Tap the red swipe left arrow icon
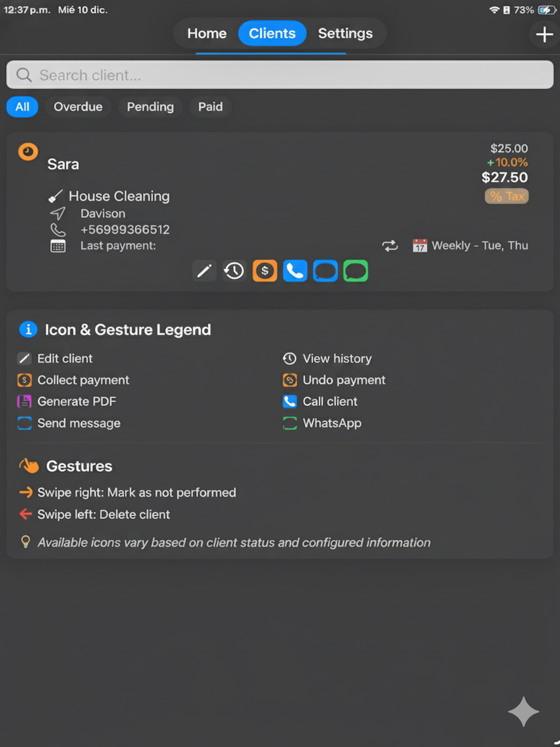The image size is (560, 747). 26,514
